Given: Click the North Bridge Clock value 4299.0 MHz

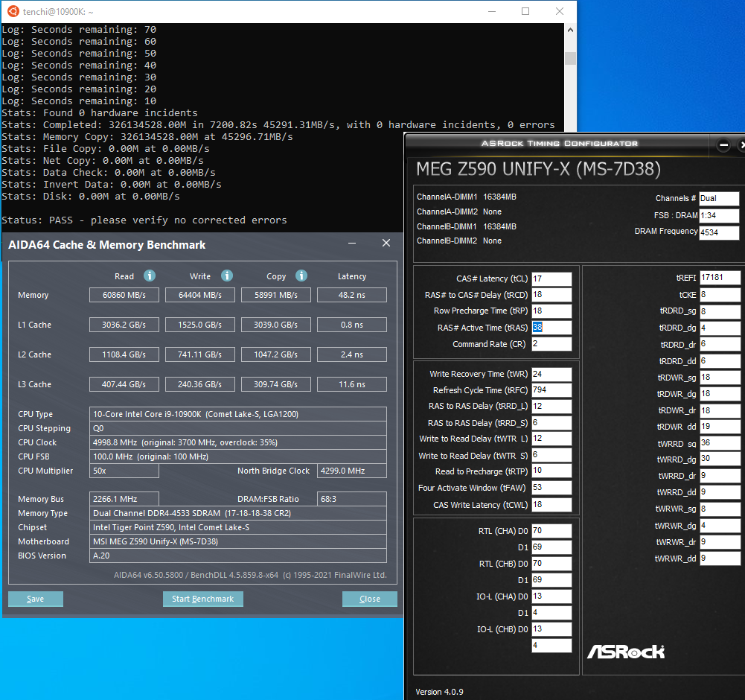Looking at the screenshot, I should click(x=352, y=471).
